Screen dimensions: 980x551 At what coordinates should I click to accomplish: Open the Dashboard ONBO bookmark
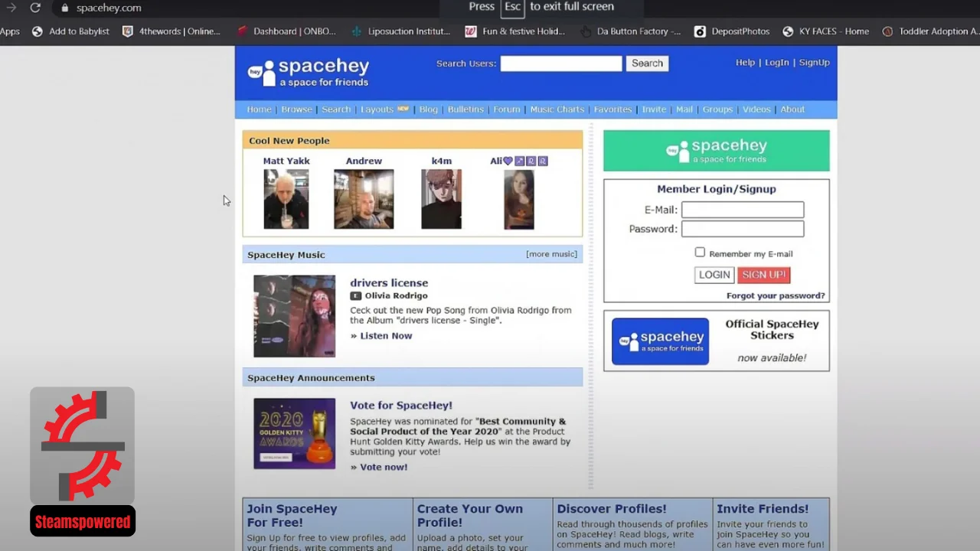coord(286,31)
